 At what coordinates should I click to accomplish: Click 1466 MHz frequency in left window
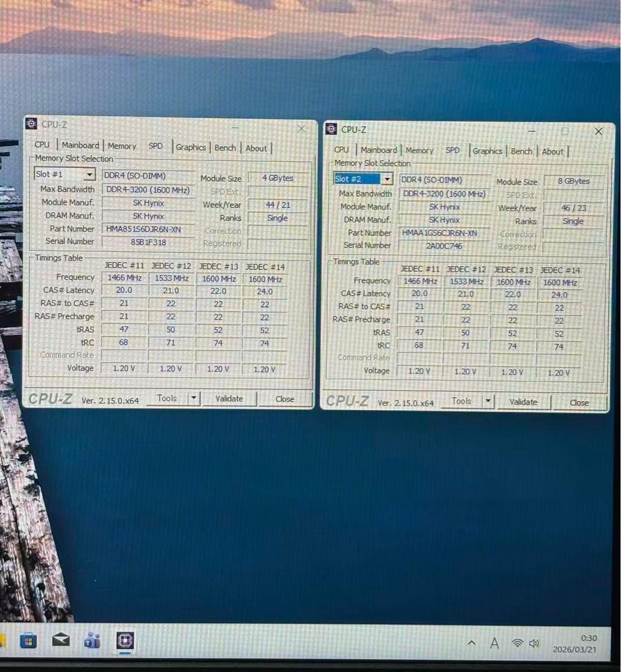[x=124, y=278]
